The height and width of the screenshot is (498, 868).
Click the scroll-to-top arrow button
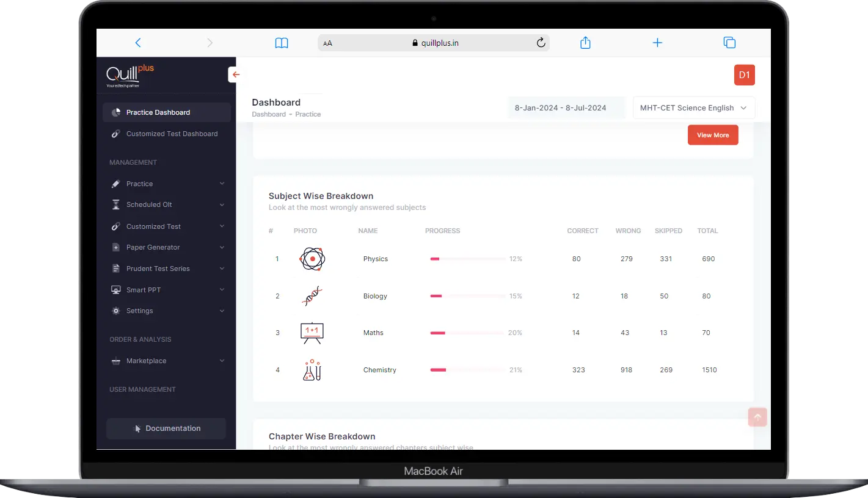[757, 417]
